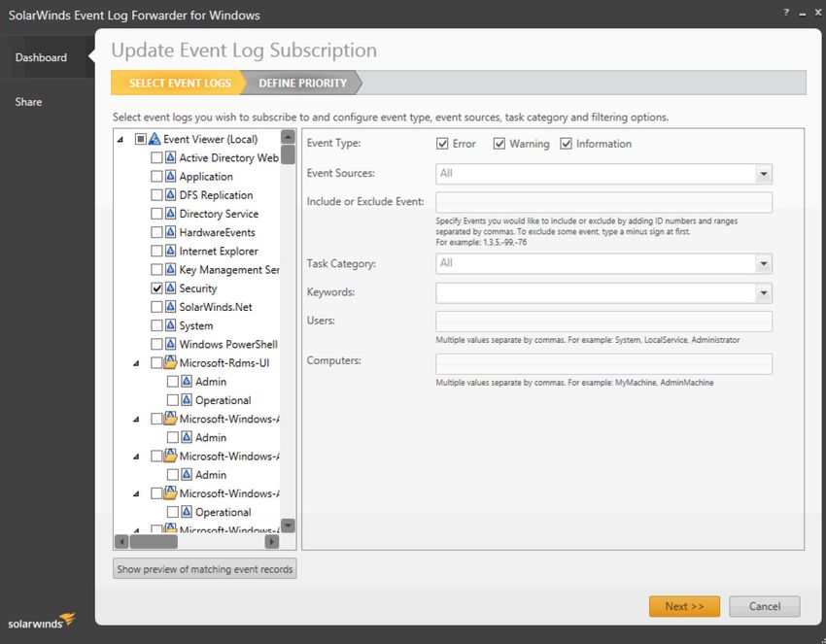Open the Keywords dropdown
The height and width of the screenshot is (644, 826).
click(x=763, y=293)
